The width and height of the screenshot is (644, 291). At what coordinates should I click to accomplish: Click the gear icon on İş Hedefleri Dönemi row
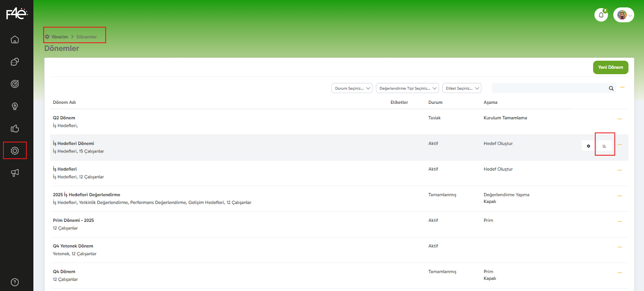point(588,146)
